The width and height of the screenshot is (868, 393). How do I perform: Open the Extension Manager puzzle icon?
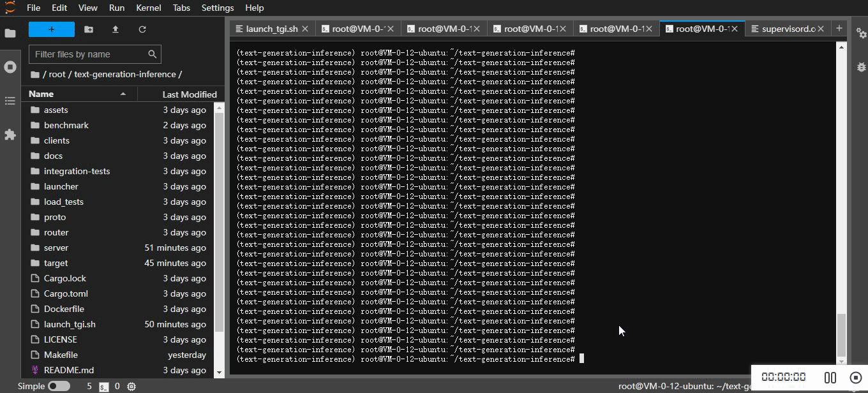click(10, 135)
